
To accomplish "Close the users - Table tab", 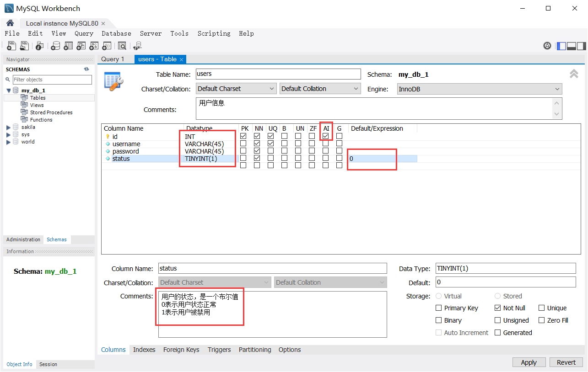I will [181, 59].
